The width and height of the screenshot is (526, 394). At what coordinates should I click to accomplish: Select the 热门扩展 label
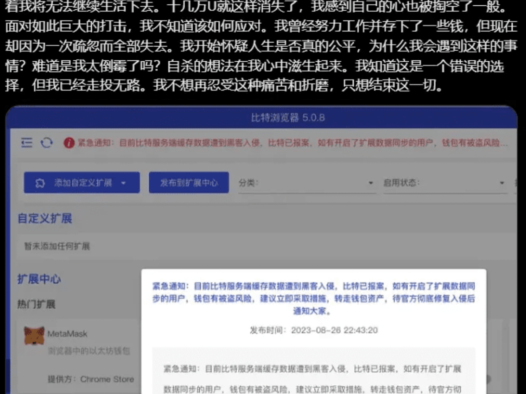(x=36, y=304)
